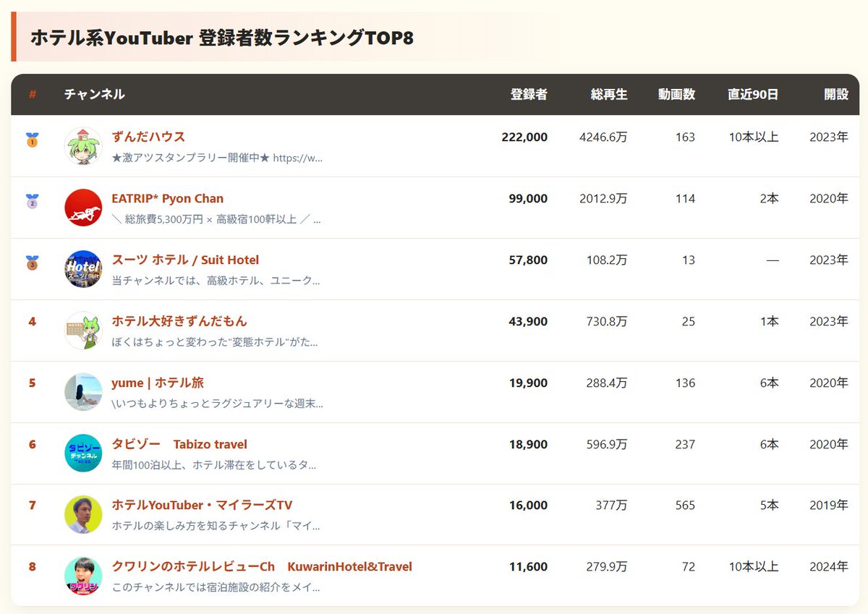Click video count 163

[685, 137]
